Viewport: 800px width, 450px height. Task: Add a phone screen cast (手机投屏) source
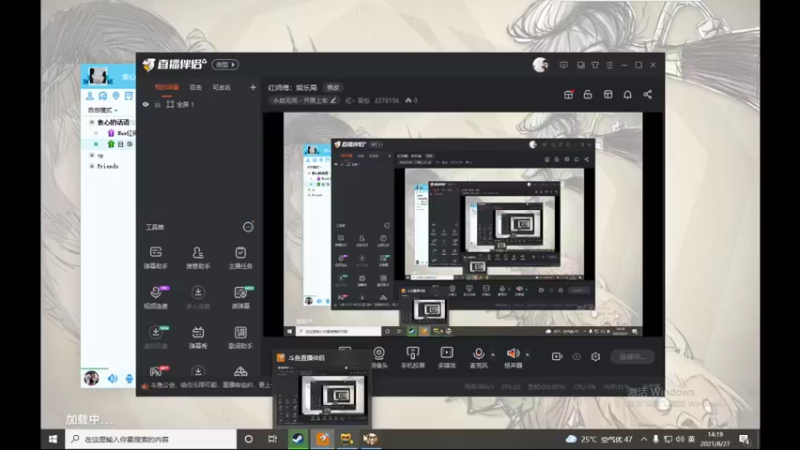click(413, 357)
